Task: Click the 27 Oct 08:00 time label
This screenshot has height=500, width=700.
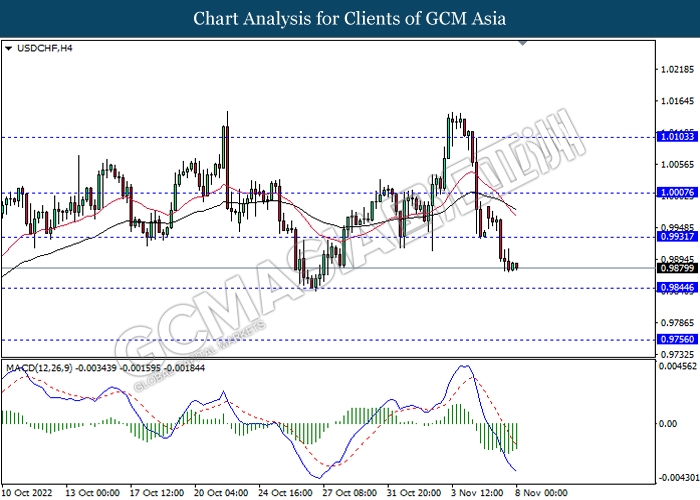Action: [350, 493]
